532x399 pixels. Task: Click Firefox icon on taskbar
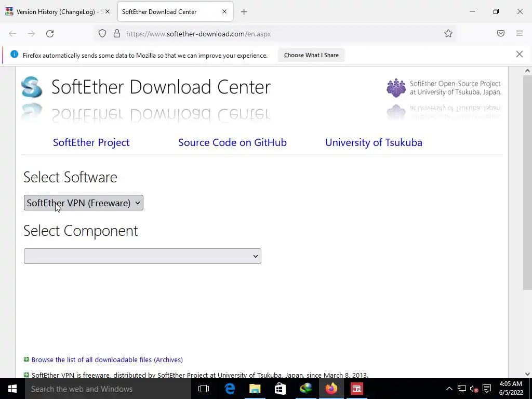[x=331, y=389]
